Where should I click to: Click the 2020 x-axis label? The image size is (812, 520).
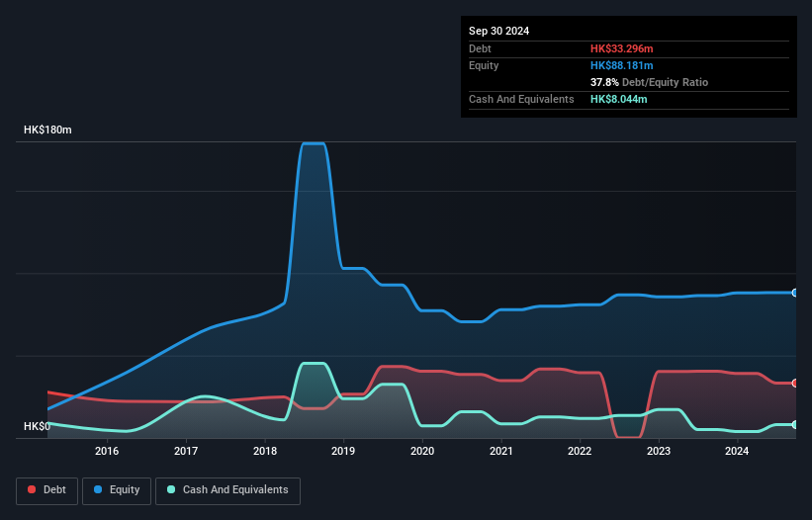point(422,451)
